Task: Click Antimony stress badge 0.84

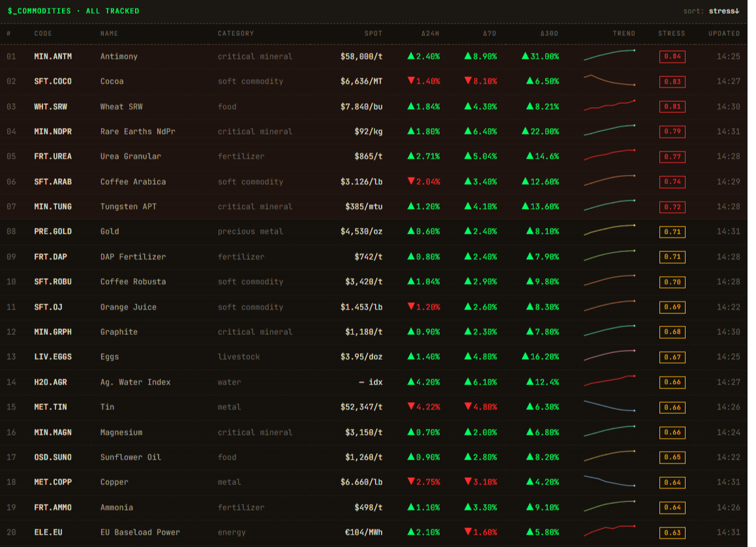Action: [x=672, y=56]
